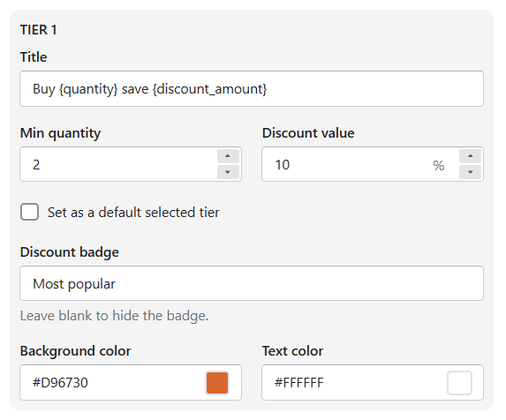The height and width of the screenshot is (420, 506).
Task: Click the 'Leave blank to hide the badge' hint
Action: [114, 316]
